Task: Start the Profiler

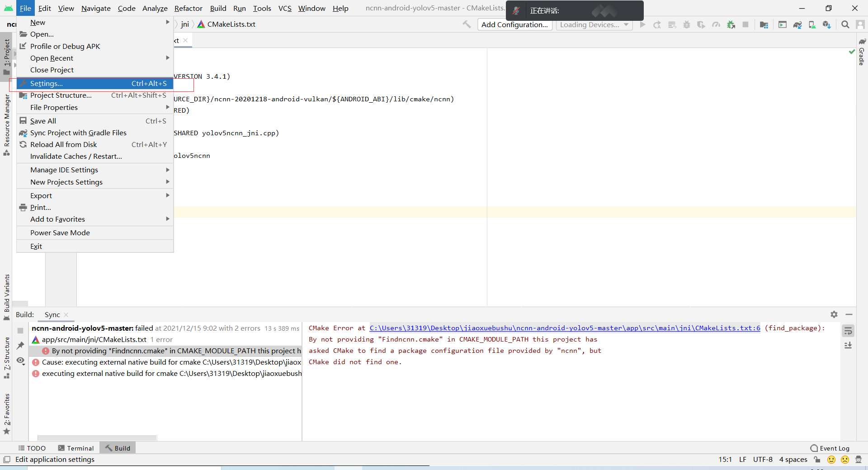Action: (x=716, y=25)
